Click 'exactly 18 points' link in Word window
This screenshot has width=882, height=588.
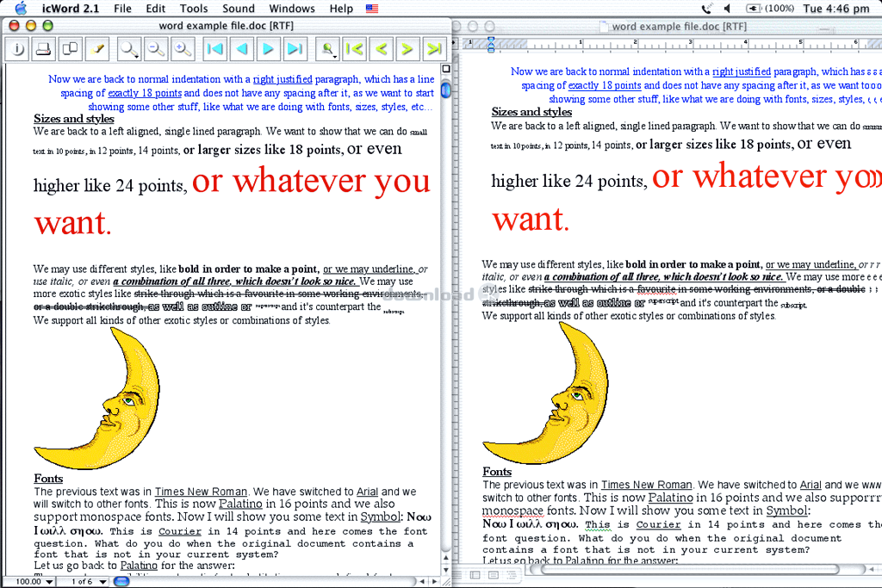(605, 85)
